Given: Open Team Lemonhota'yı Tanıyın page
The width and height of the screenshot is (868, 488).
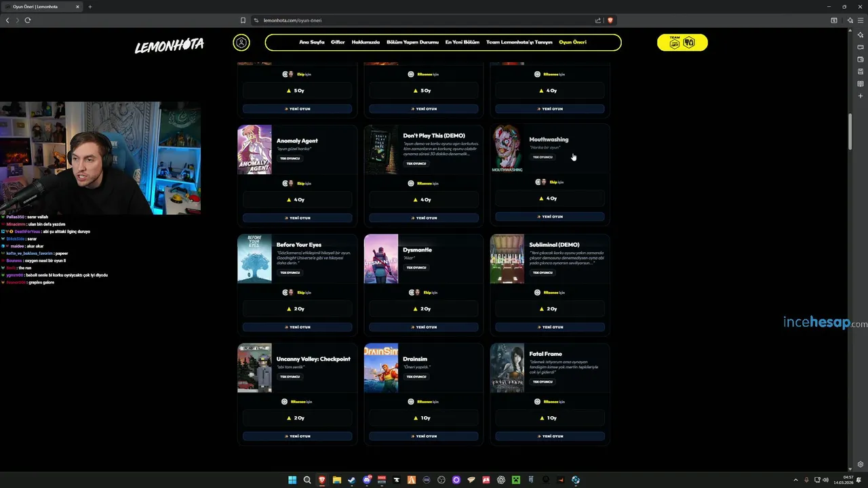Looking at the screenshot, I should pos(519,42).
